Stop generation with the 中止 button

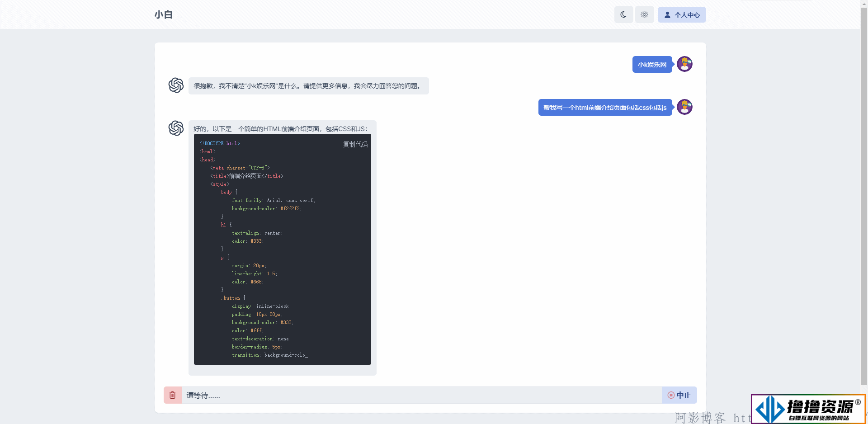click(679, 395)
